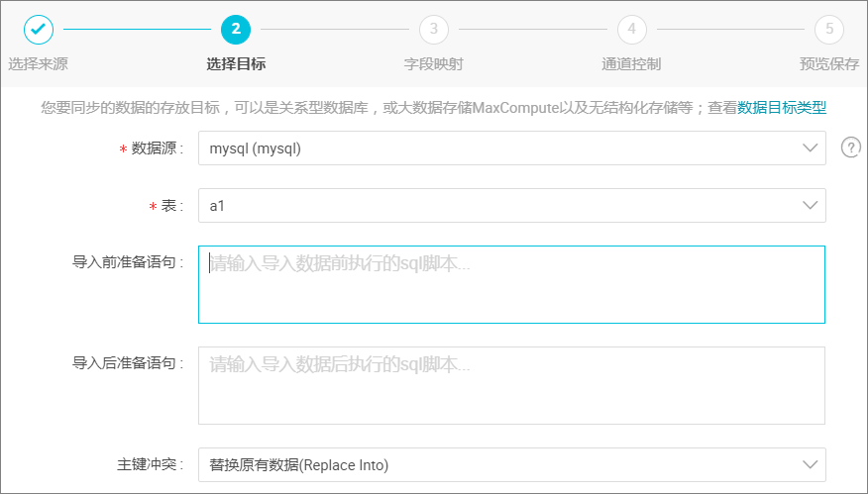The width and height of the screenshot is (868, 494).
Task: Click the step 4 circle
Action: [x=631, y=30]
